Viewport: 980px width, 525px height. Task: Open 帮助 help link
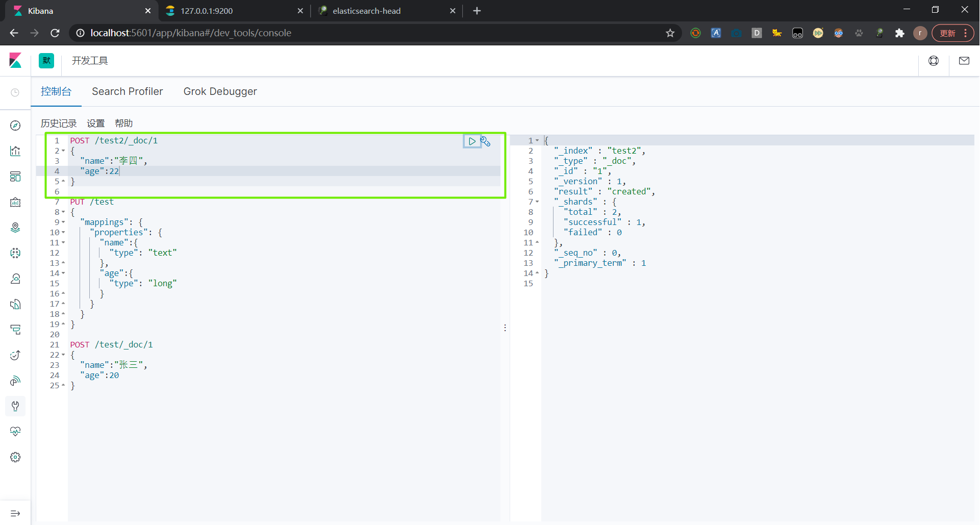click(x=124, y=123)
